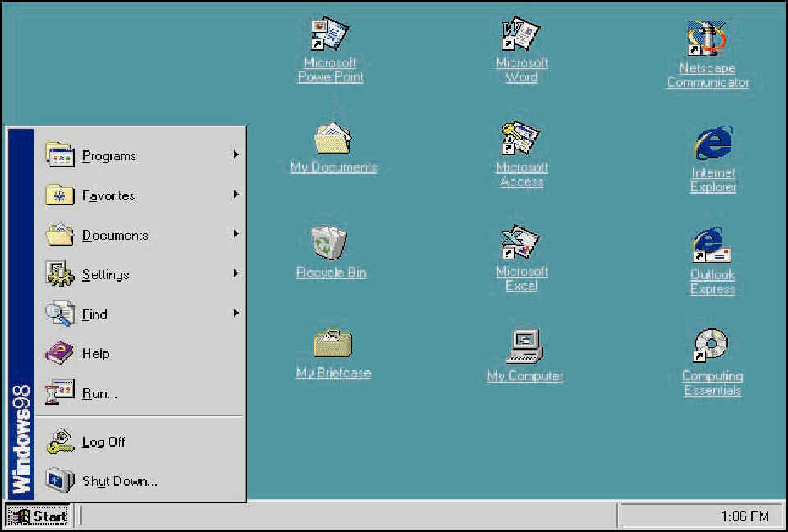Open the Netscape Communicator shortcut icon
Screen dimensions: 788x532
tap(707, 38)
